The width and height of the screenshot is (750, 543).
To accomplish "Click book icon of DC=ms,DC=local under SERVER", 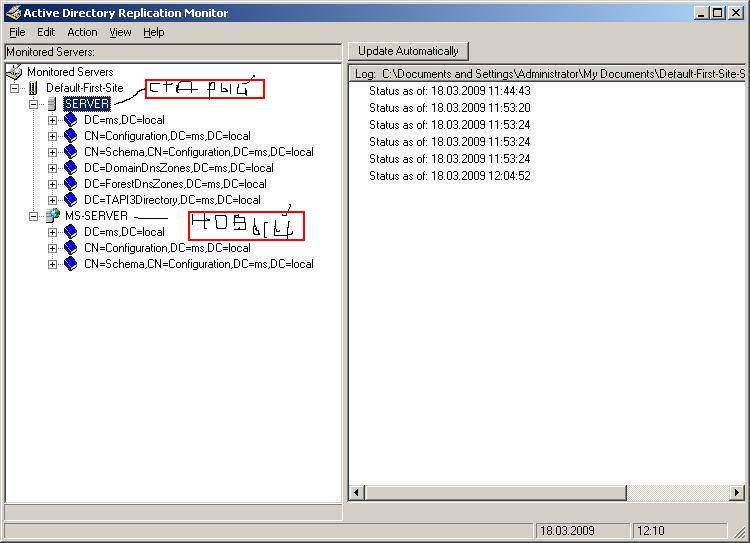I will [x=71, y=120].
